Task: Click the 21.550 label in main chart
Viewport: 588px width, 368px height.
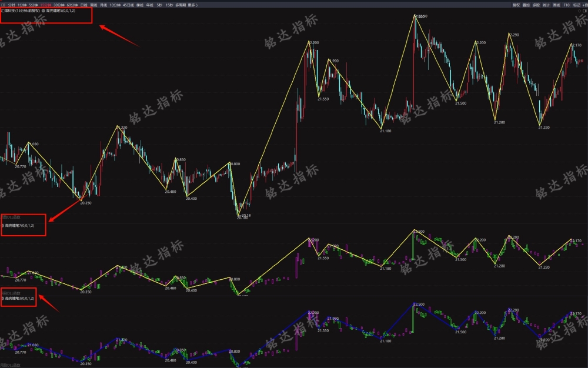Action: tap(323, 99)
